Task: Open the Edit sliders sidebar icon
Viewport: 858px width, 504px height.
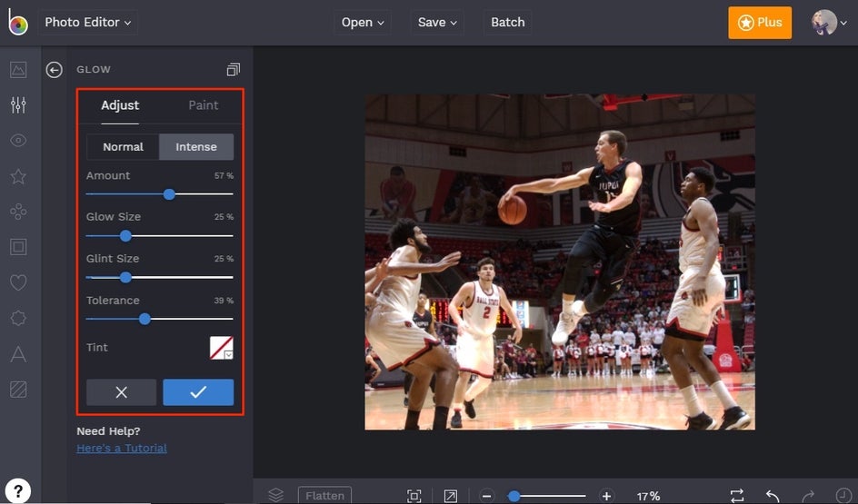Action: tap(18, 105)
